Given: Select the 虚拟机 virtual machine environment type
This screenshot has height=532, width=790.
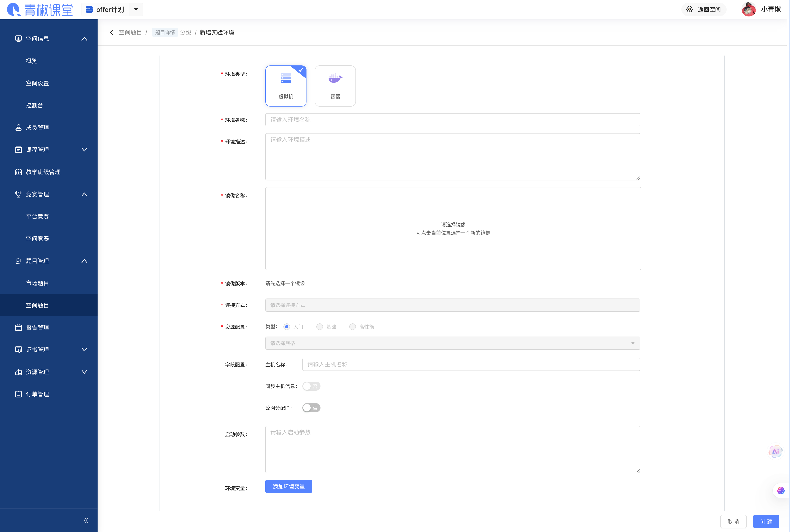Looking at the screenshot, I should tap(285, 86).
